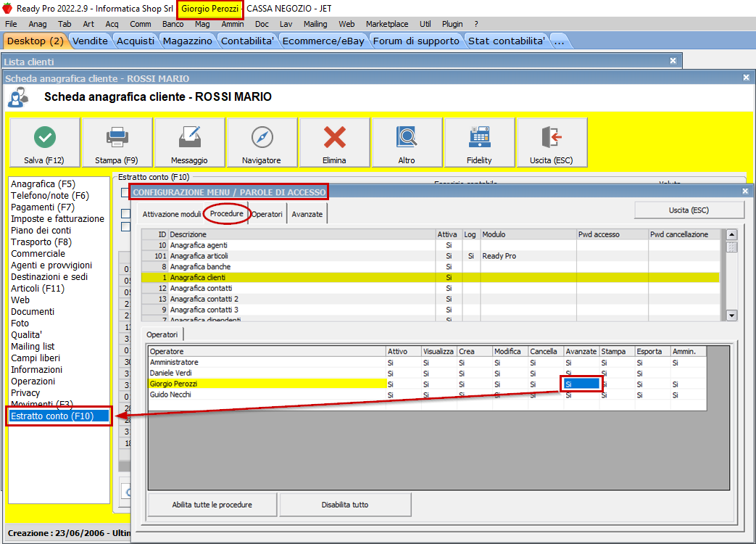
Task: Open the Banco menu
Action: [173, 24]
